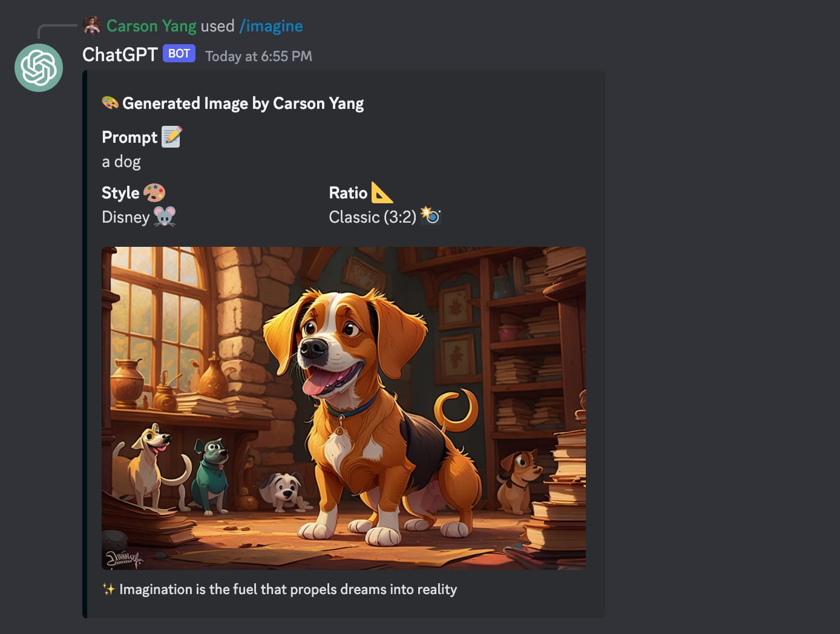This screenshot has width=840, height=634.
Task: Click the mouse emoji after Disney
Action: [165, 217]
